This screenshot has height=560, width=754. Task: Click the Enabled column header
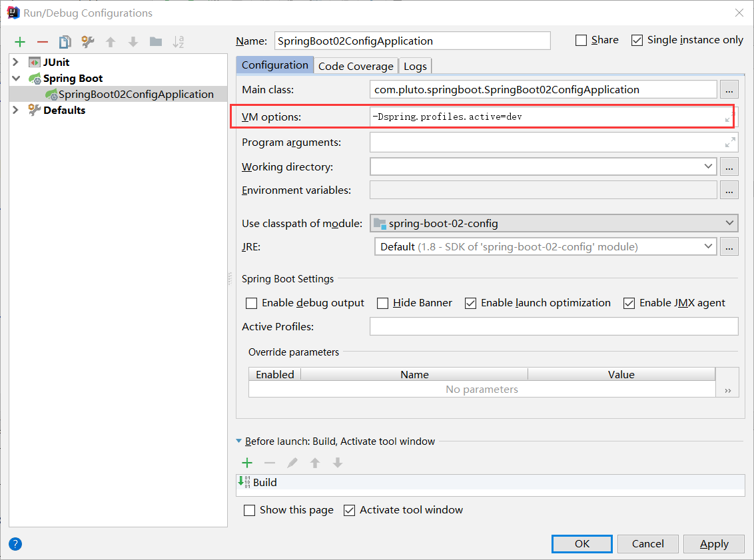[x=274, y=374]
